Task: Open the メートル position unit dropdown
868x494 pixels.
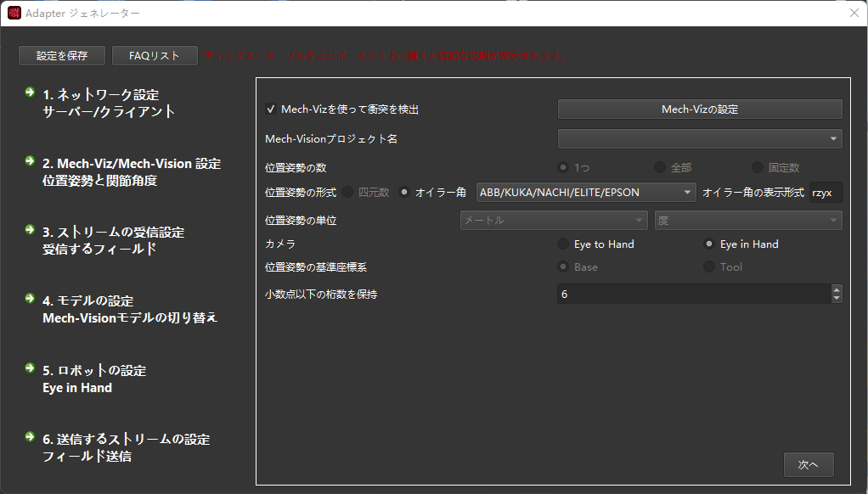Action: [x=554, y=220]
